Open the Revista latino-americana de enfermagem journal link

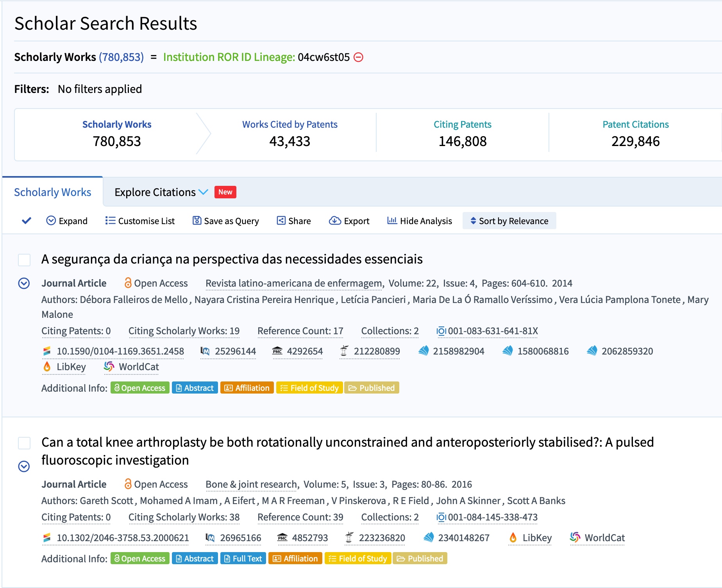click(x=294, y=283)
